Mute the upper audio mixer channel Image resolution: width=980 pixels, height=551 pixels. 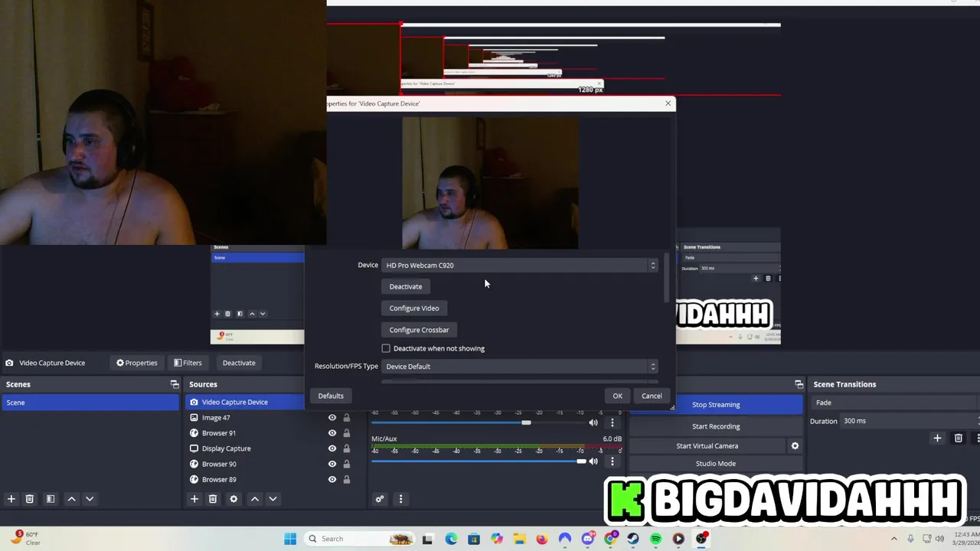(593, 422)
